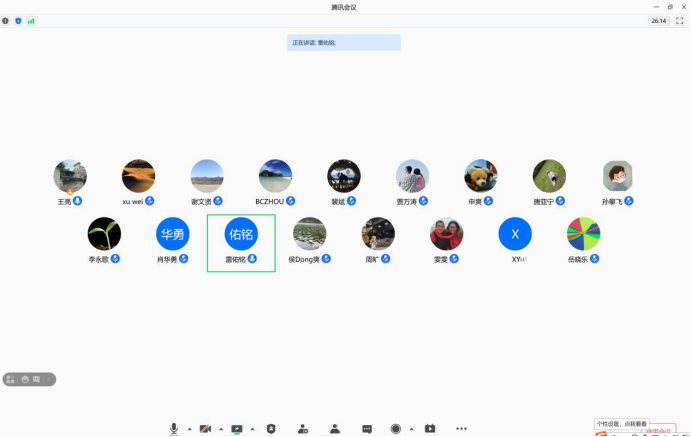This screenshot has width=691, height=437.
Task: Toggle the camera video on or off
Action: click(x=205, y=429)
